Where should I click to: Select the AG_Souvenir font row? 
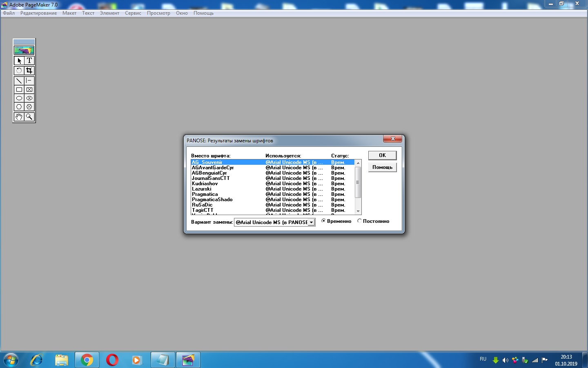[272, 162]
